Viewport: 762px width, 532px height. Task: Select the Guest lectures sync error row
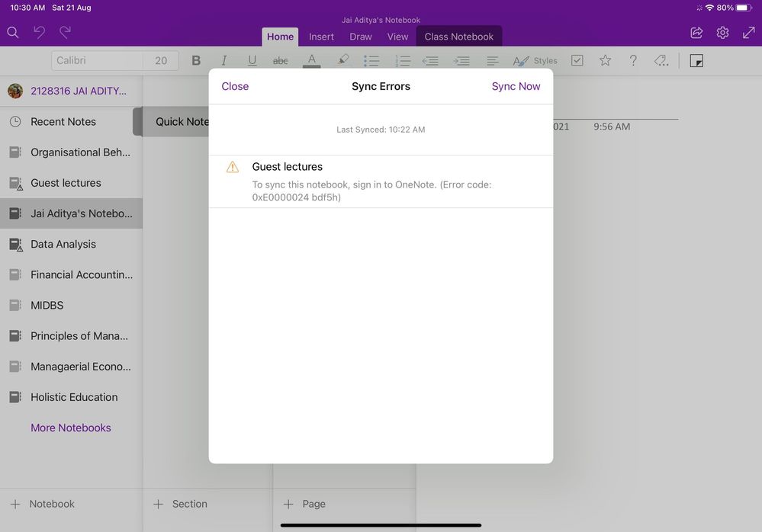[381, 181]
